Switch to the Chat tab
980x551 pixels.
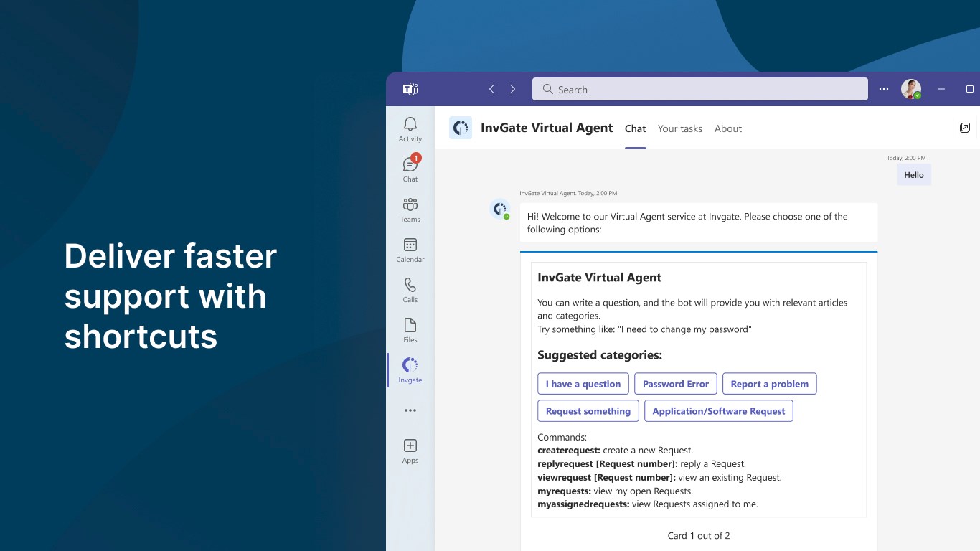click(x=636, y=128)
